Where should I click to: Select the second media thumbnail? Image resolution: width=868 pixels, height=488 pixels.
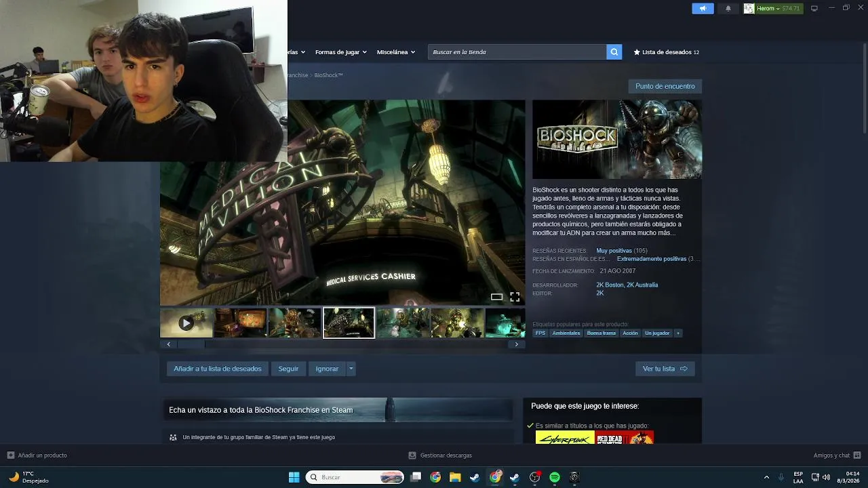click(x=240, y=323)
